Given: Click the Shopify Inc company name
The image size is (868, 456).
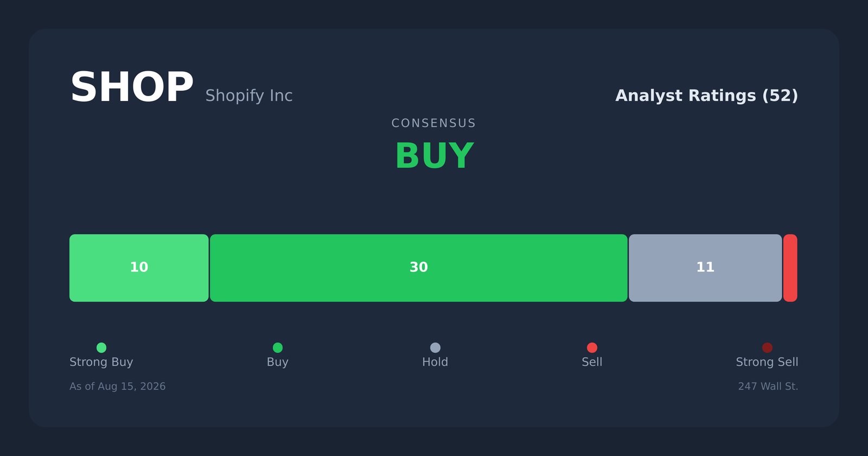Looking at the screenshot, I should coord(249,96).
